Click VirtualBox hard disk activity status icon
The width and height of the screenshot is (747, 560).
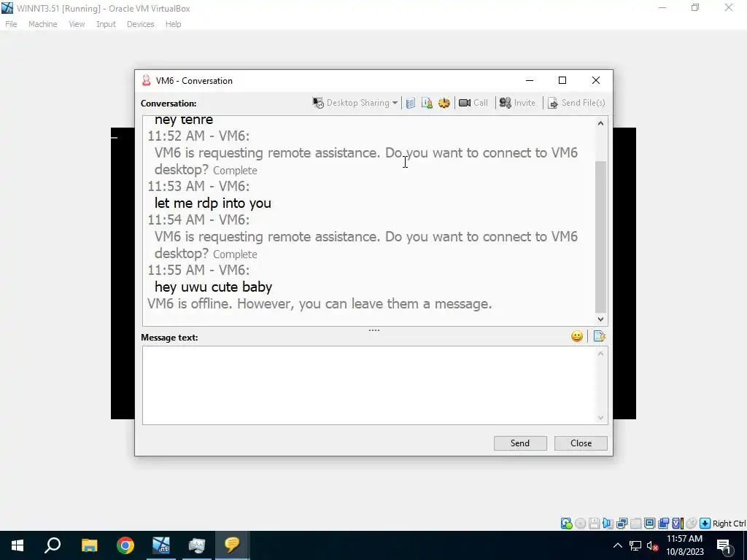(566, 524)
